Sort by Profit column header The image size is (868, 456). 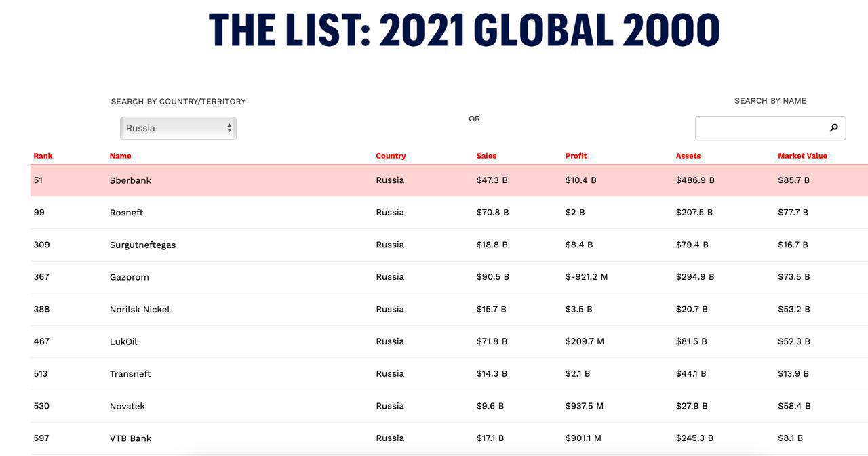click(x=576, y=156)
